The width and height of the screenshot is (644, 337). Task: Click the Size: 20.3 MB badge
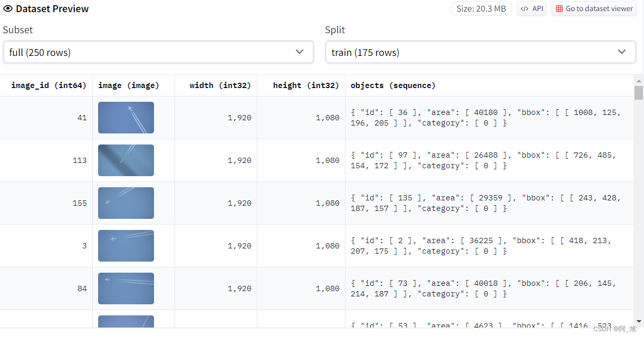[480, 9]
